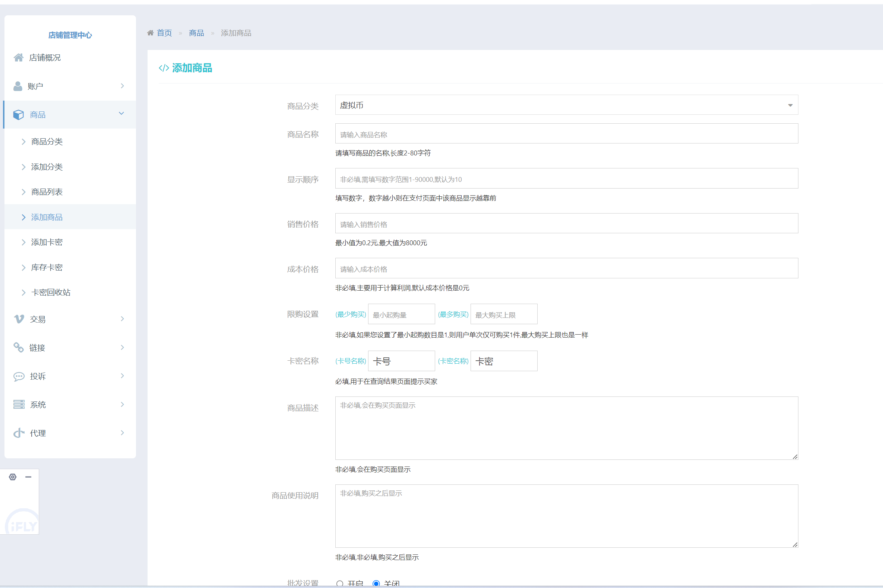
Task: Click the V icon beside 交易
Action: [x=19, y=319]
